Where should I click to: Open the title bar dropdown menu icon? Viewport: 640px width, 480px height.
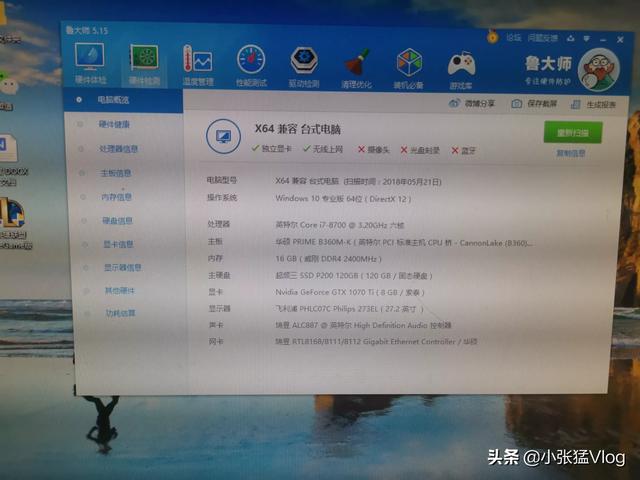(x=587, y=39)
